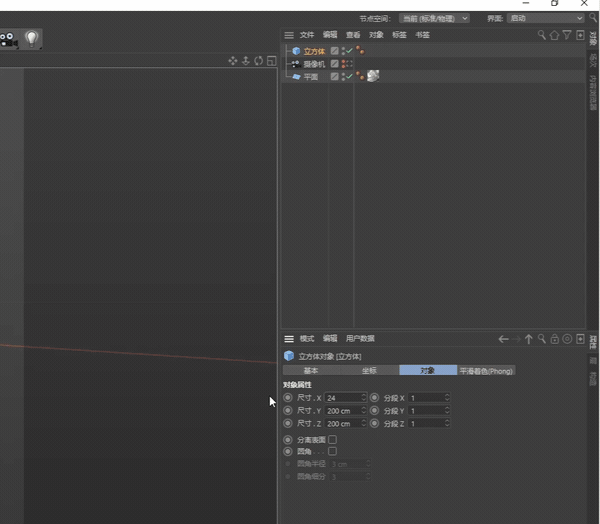Viewport: 600px width, 524px height.
Task: Click the 分段 Z stepper arrows
Action: [447, 423]
